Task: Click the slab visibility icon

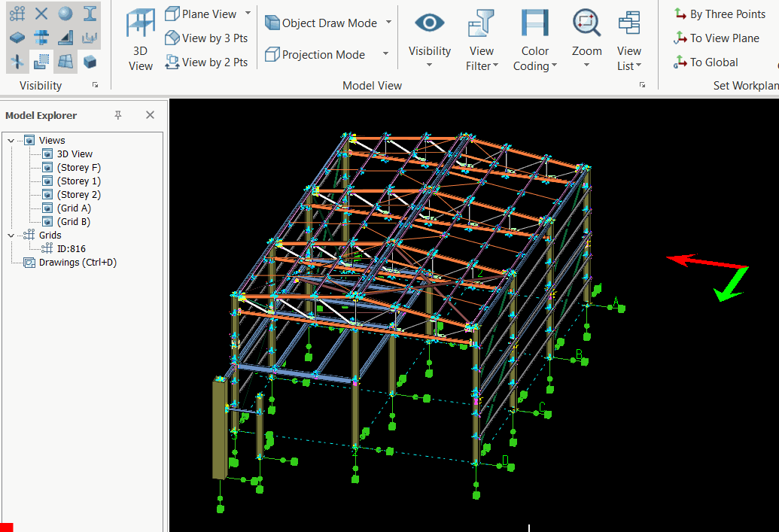Action: tap(17, 38)
